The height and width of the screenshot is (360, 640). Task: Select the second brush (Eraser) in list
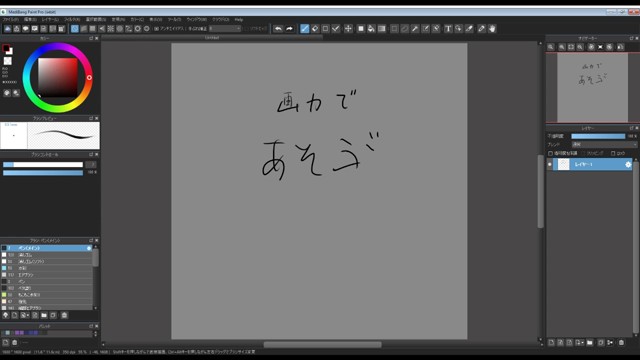point(47,255)
